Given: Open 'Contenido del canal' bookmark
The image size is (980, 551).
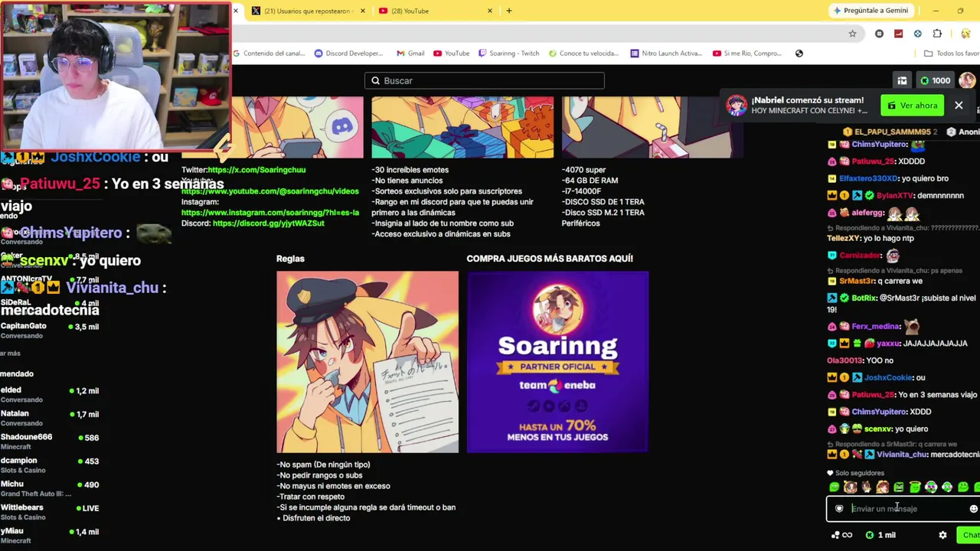Looking at the screenshot, I should click(269, 54).
